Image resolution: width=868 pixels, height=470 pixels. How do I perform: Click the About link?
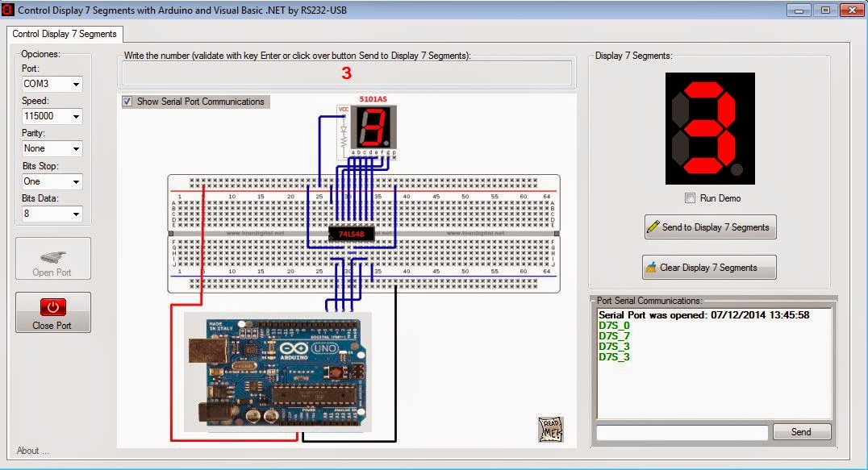pos(32,451)
